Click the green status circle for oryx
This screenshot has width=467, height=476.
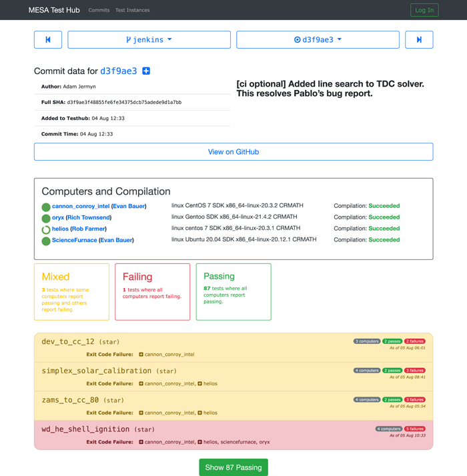coord(46,218)
